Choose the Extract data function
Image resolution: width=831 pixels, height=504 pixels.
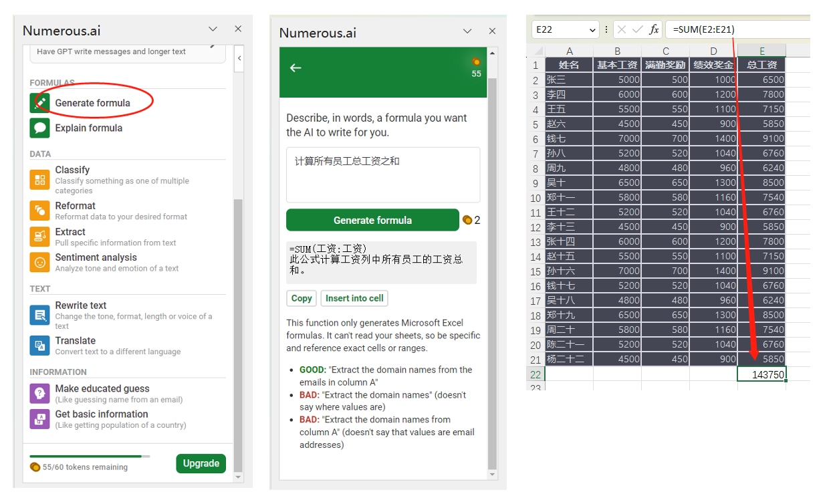(70, 232)
